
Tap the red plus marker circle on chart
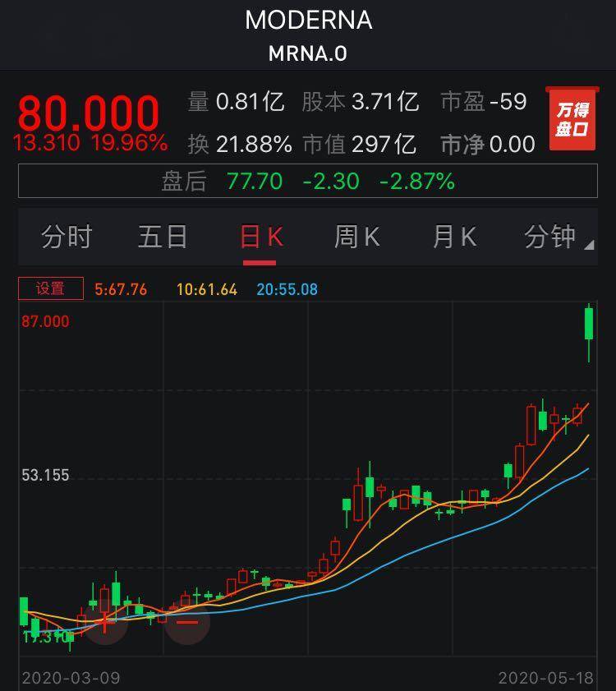(x=105, y=622)
